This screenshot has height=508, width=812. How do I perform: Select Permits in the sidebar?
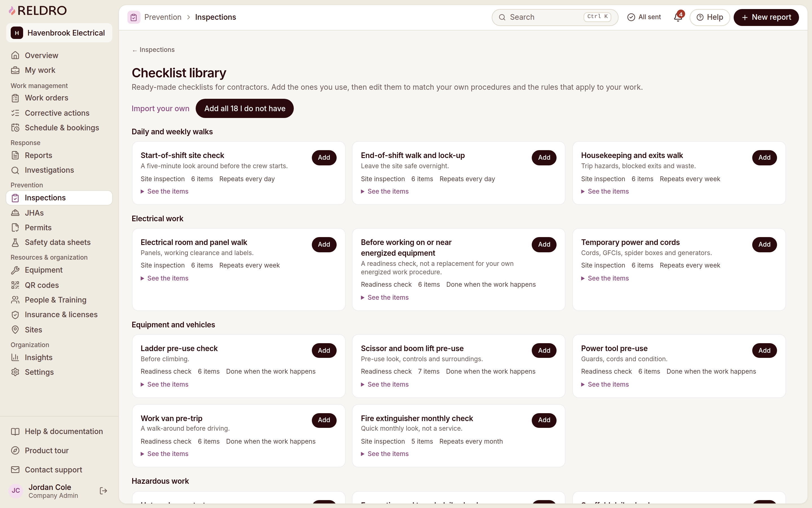[x=59, y=228]
